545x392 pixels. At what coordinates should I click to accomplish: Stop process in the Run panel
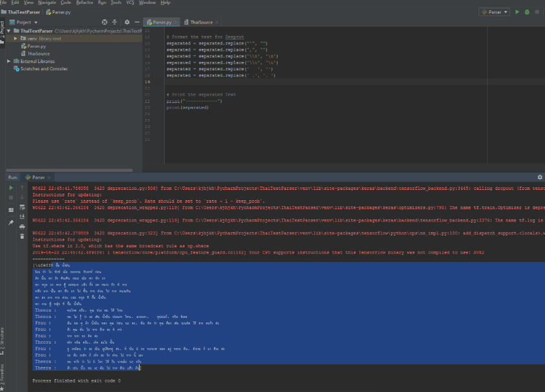pyautogui.click(x=11, y=198)
